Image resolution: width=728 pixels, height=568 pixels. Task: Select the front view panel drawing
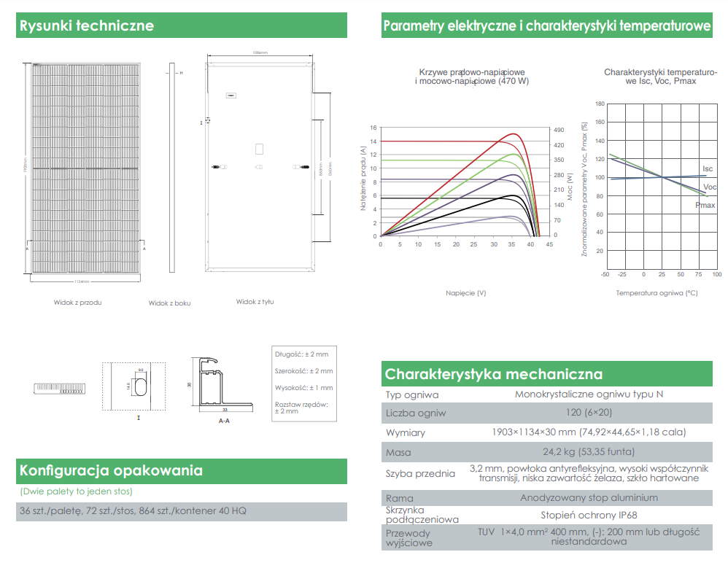[x=85, y=168]
